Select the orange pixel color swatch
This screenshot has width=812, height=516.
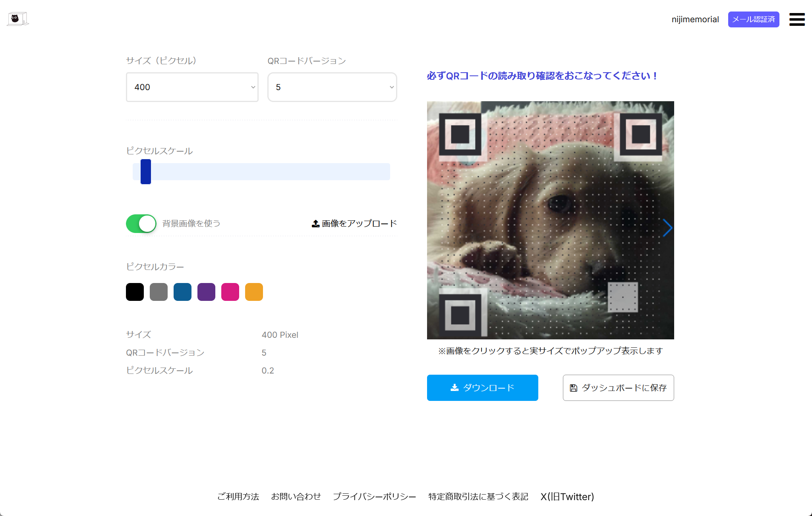254,292
